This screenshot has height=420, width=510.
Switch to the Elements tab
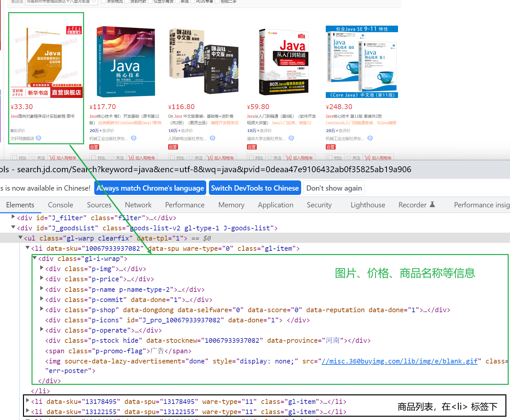point(20,205)
